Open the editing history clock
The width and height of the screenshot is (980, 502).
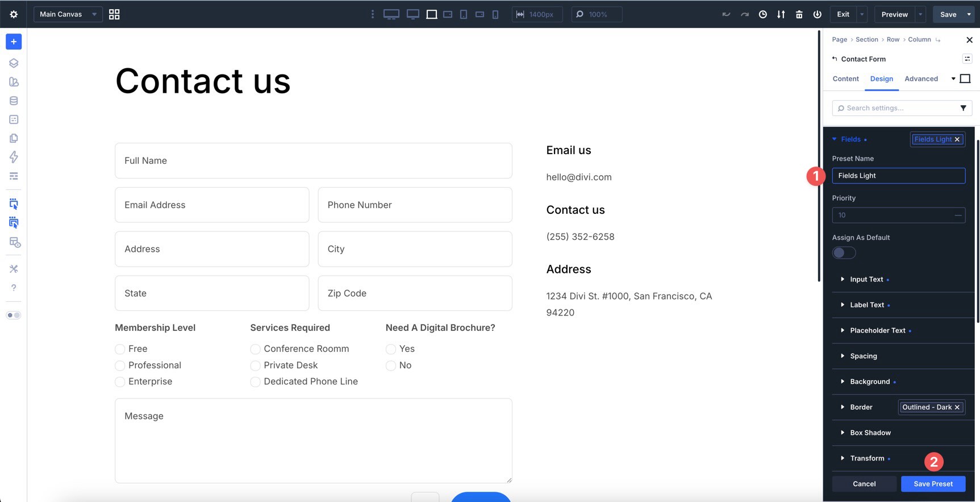click(x=763, y=14)
